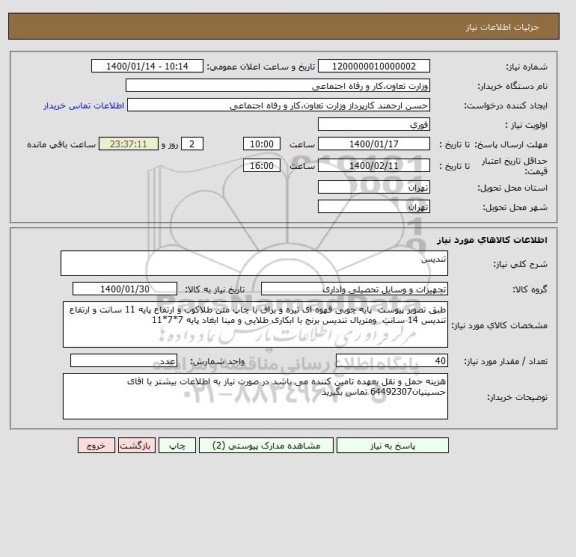
Task: Click the buyer notes text area
Action: 255,396
